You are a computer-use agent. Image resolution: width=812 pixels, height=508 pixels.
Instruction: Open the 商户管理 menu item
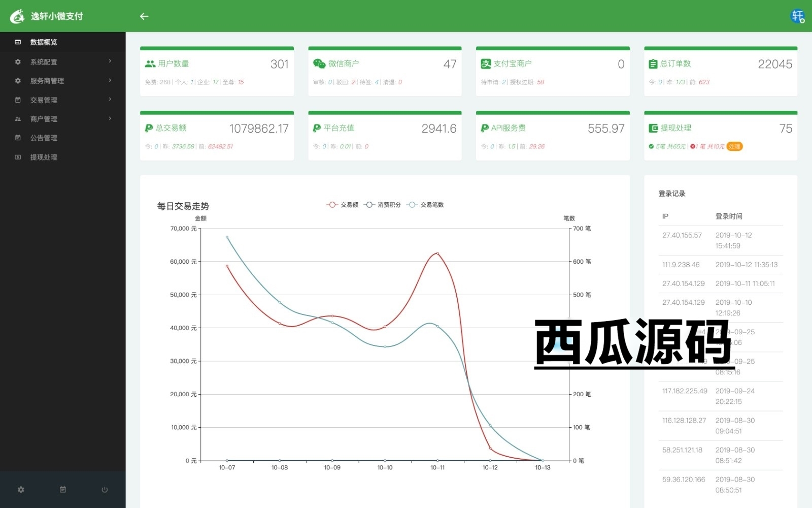pyautogui.click(x=63, y=119)
